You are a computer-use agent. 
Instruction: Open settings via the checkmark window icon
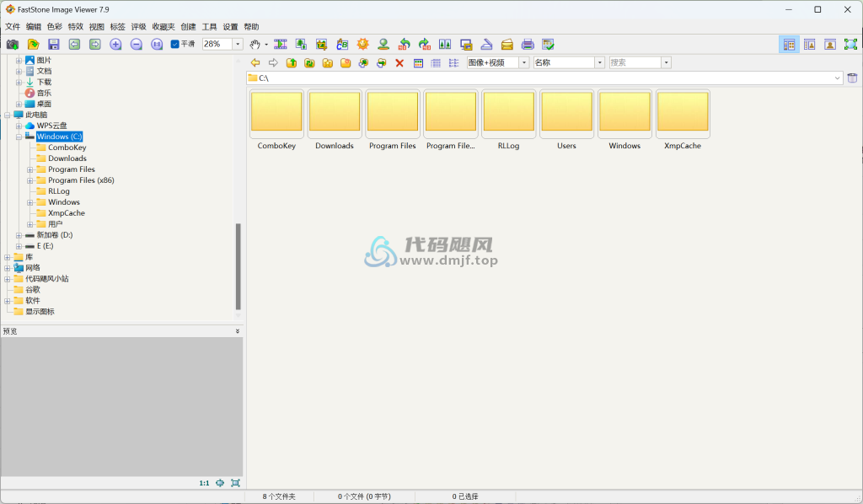(548, 44)
